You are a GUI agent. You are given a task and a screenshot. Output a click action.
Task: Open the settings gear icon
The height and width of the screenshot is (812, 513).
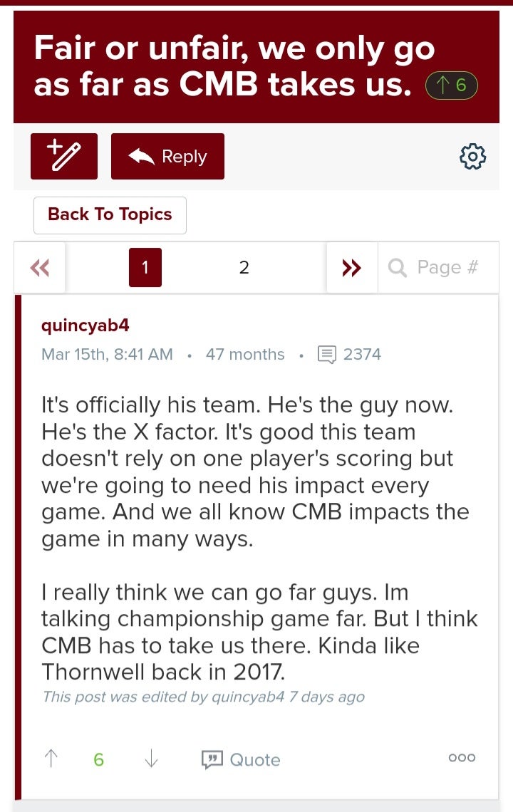(473, 156)
